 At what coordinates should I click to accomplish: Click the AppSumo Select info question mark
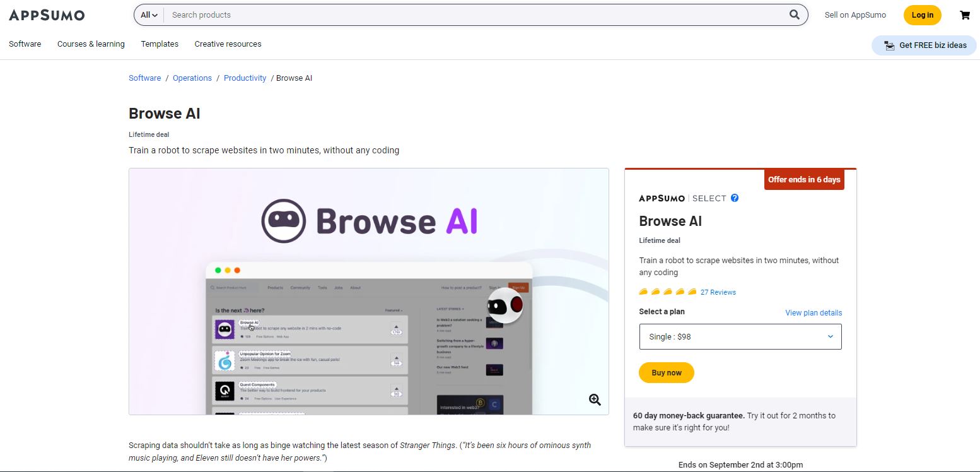coord(735,198)
